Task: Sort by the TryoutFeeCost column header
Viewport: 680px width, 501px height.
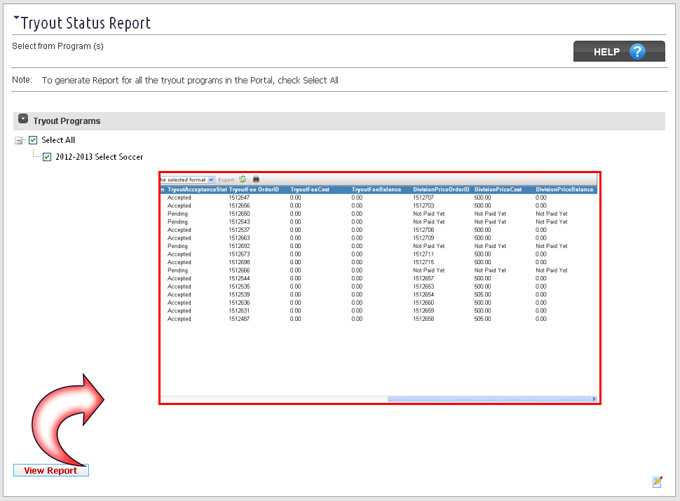Action: tap(310, 190)
